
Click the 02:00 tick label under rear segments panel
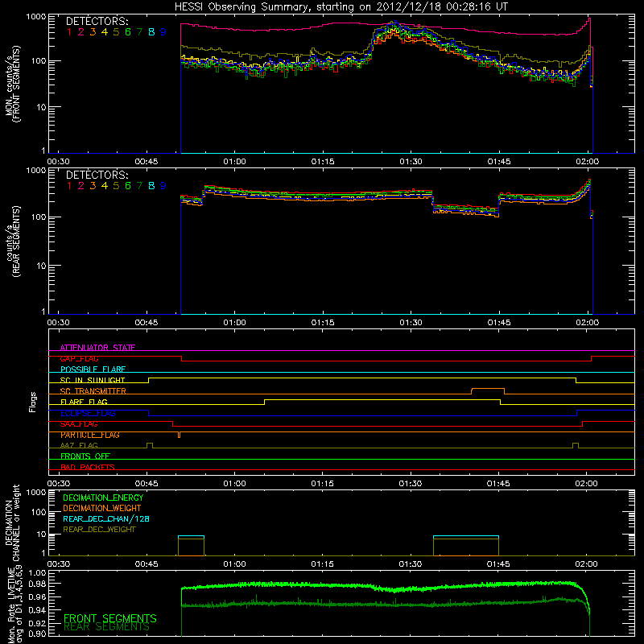pyautogui.click(x=587, y=323)
